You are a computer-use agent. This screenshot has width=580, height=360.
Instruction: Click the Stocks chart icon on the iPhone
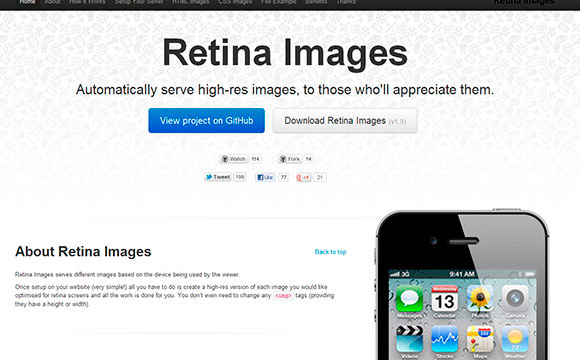pyautogui.click(x=445, y=339)
